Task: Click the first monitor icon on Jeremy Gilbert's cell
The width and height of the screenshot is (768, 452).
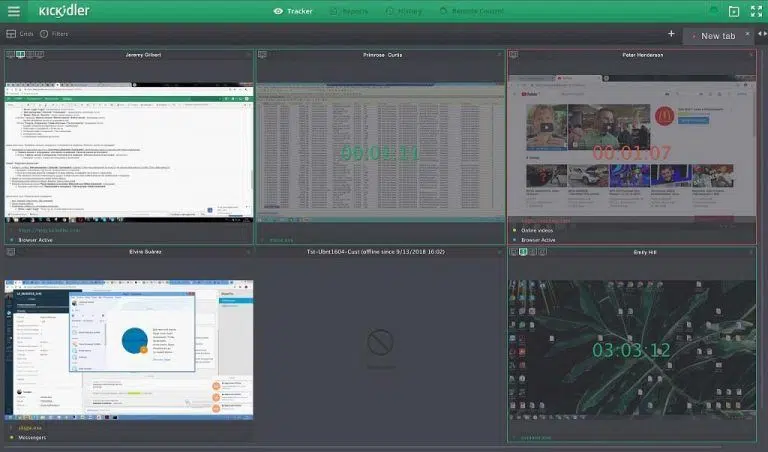Action: [11, 55]
